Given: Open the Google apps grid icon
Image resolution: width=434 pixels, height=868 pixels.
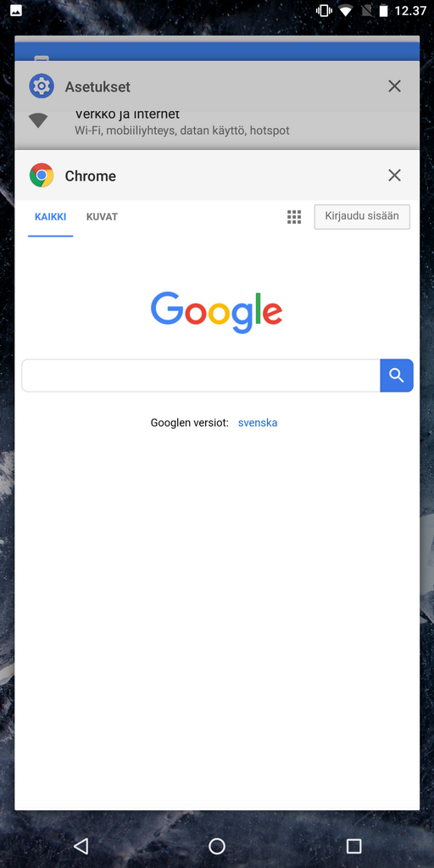Looking at the screenshot, I should (x=294, y=217).
